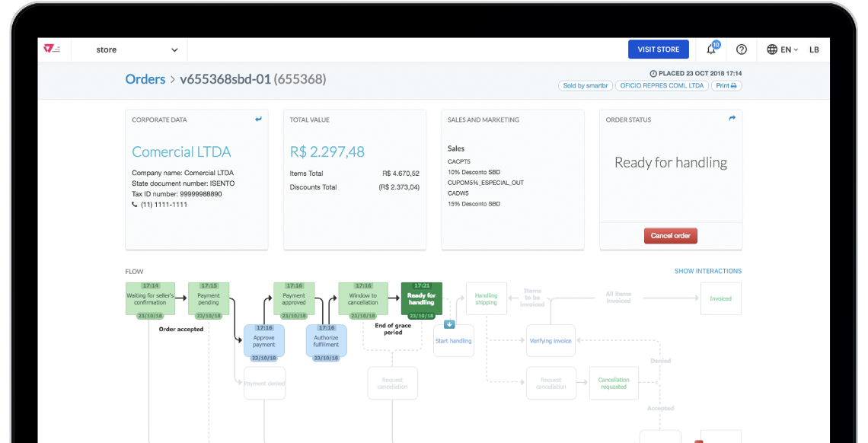Click the PLACED 23 OCT 2018 17:14 timestamp
The height and width of the screenshot is (443, 868).
pyautogui.click(x=696, y=73)
